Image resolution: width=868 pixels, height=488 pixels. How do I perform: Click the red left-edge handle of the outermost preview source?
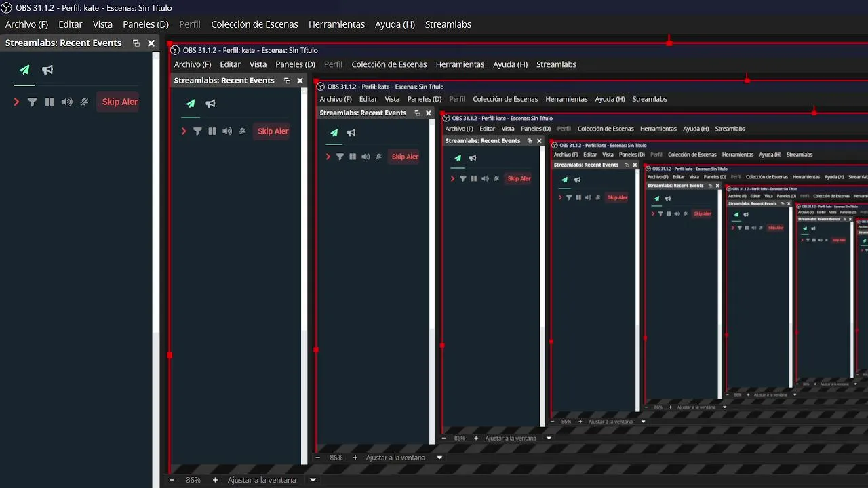point(170,354)
